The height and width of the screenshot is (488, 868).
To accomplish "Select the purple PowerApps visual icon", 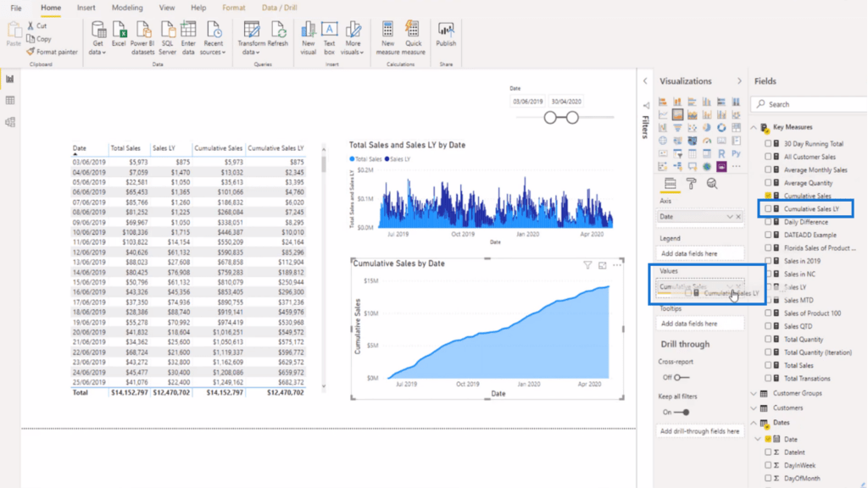I will coord(721,167).
